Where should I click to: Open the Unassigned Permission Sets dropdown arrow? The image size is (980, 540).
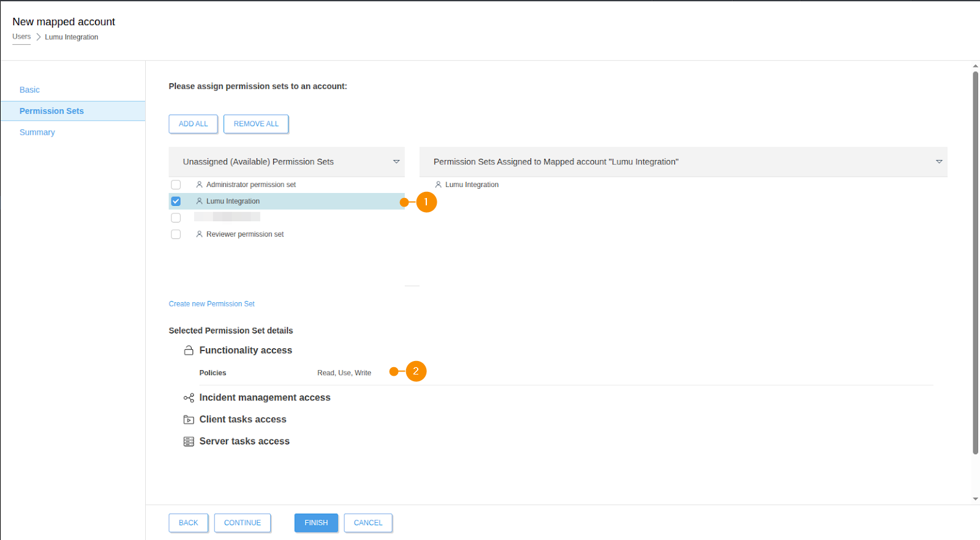[396, 162]
